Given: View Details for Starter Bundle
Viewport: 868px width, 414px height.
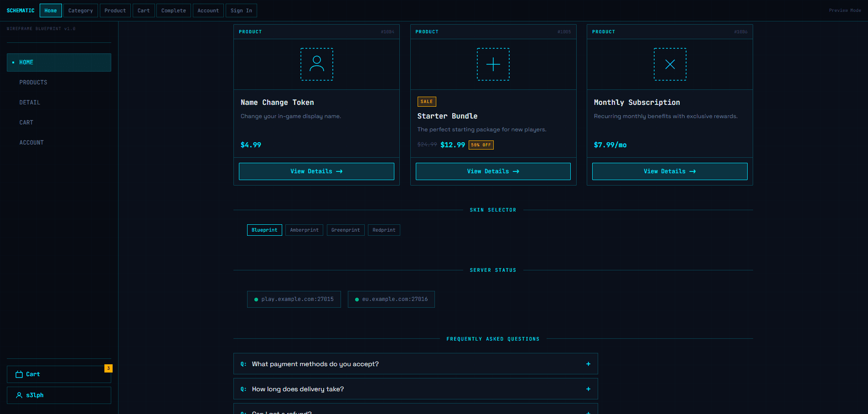Looking at the screenshot, I should (493, 171).
